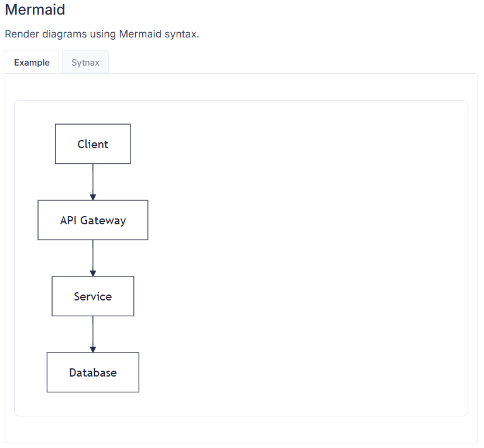Click the 'Client' text label
Viewport: 484px width, 448px height.
pos(93,144)
